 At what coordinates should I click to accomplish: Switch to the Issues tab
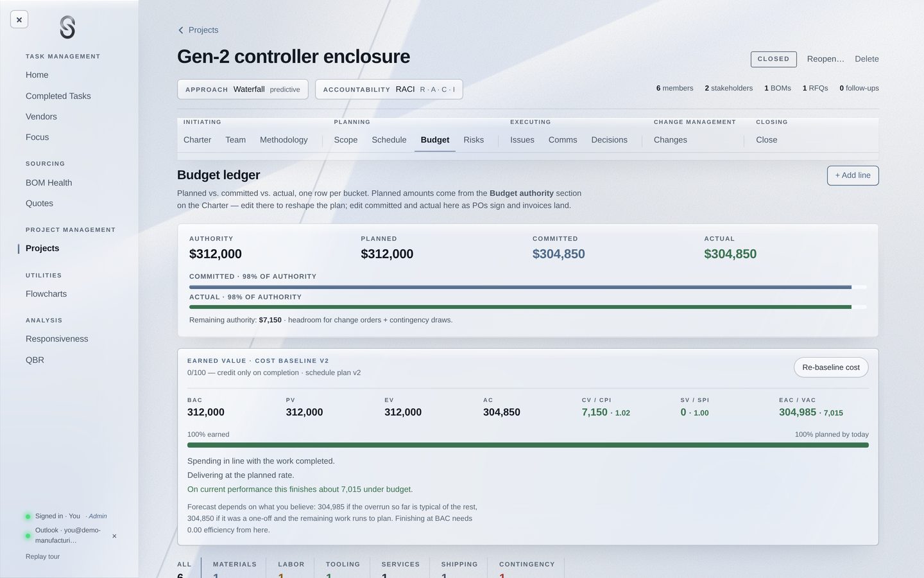pos(522,140)
